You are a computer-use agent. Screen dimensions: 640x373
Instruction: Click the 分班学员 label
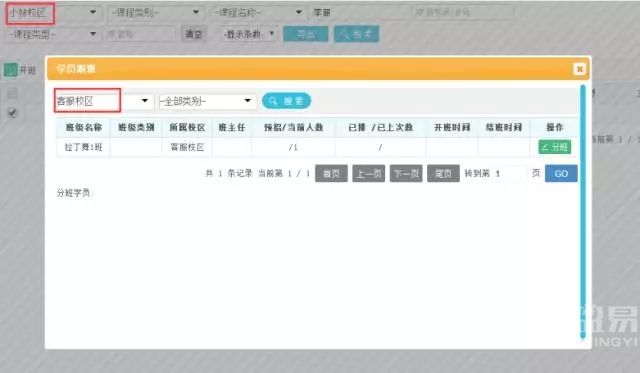(73, 193)
